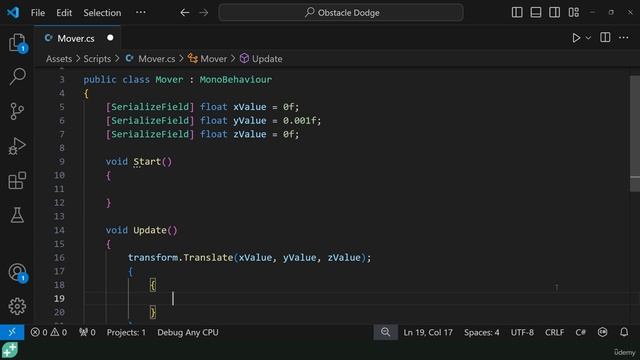The image size is (640, 360).
Task: Open the Extensions view
Action: pyautogui.click(x=17, y=180)
